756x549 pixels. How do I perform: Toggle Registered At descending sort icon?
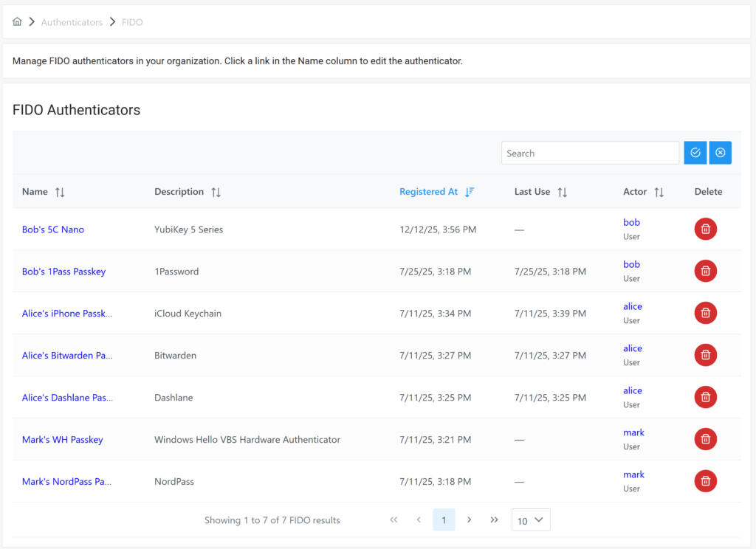click(470, 192)
